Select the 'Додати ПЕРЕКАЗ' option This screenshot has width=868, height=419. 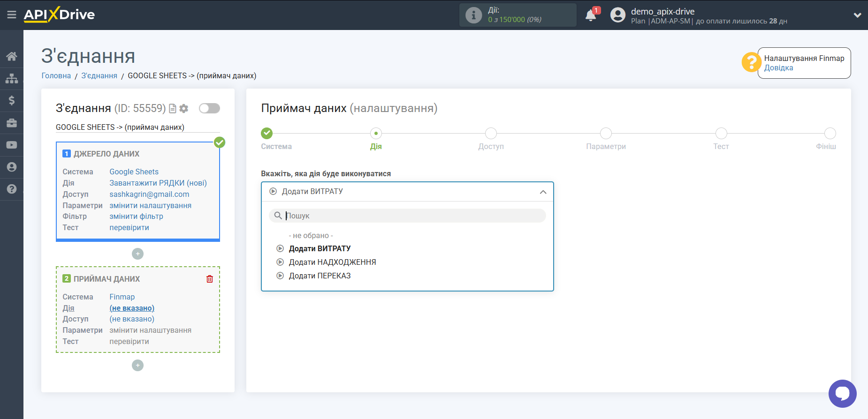320,276
